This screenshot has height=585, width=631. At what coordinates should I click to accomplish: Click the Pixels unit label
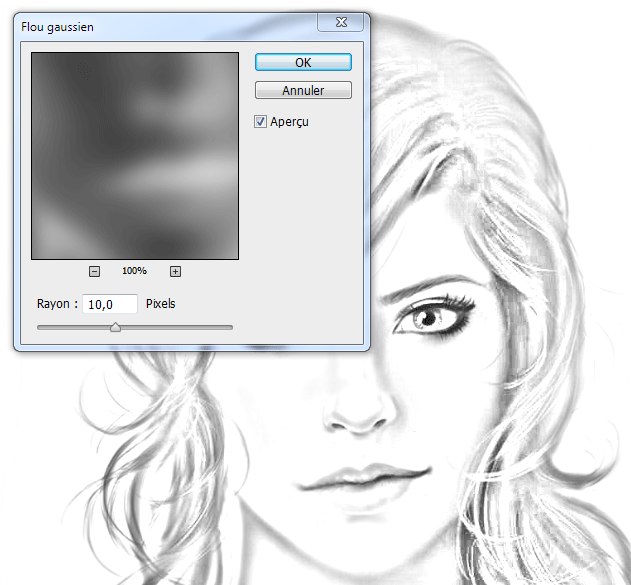(x=160, y=304)
